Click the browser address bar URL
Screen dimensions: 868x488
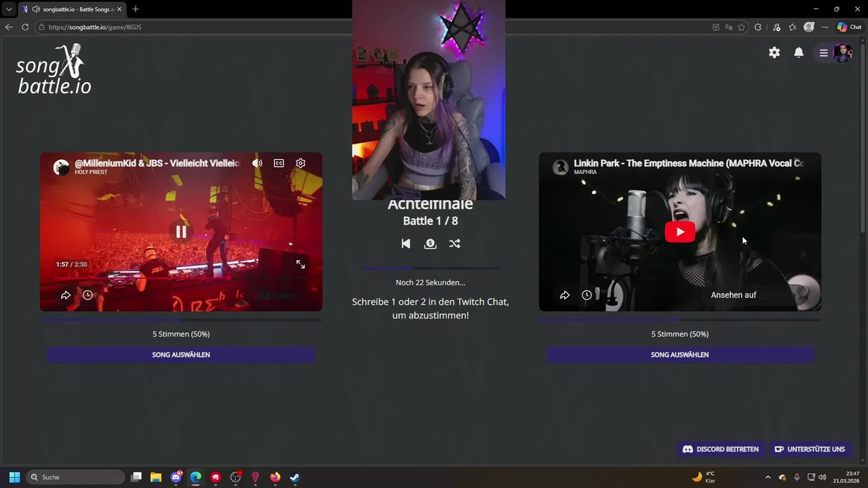[x=95, y=27]
